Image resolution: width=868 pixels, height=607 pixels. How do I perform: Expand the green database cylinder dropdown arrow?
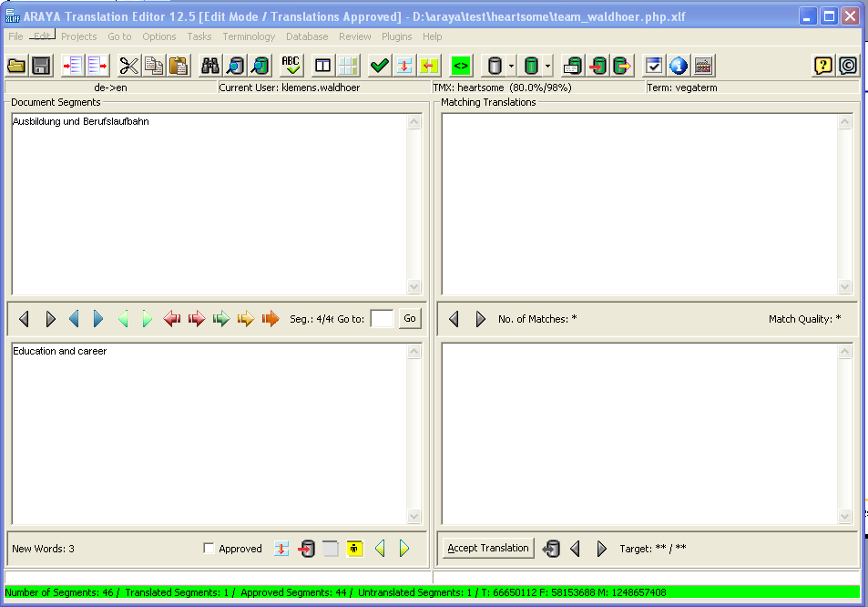(x=547, y=66)
